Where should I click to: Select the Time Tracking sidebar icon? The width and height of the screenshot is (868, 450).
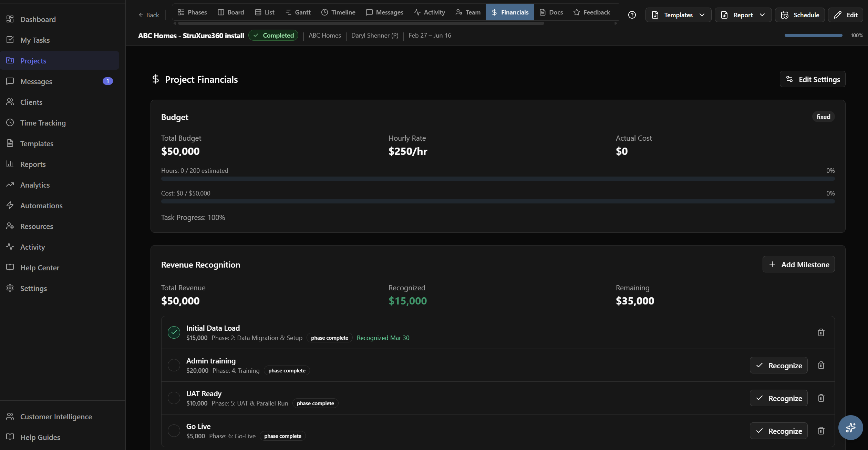pos(10,122)
